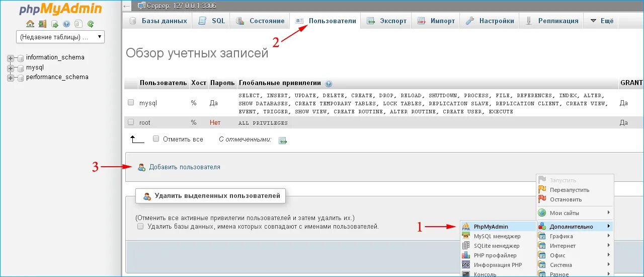Click the mysql database cylinder icon
Viewport: 644px width, 277px height.
[x=21, y=67]
